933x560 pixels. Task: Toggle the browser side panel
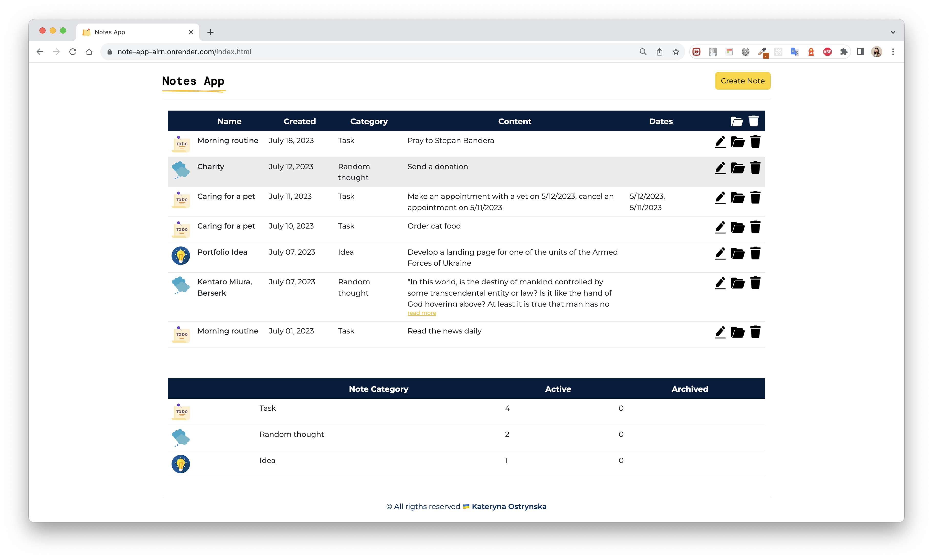click(860, 52)
